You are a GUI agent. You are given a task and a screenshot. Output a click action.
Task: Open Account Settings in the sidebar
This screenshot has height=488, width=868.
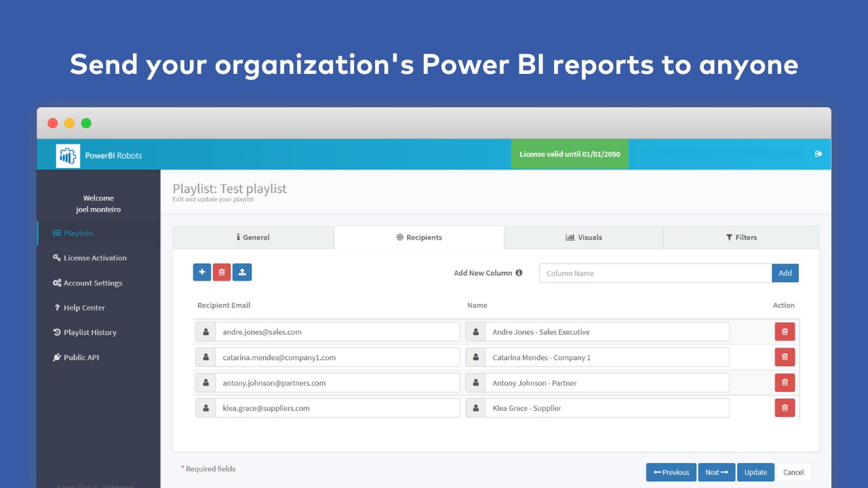(99, 283)
